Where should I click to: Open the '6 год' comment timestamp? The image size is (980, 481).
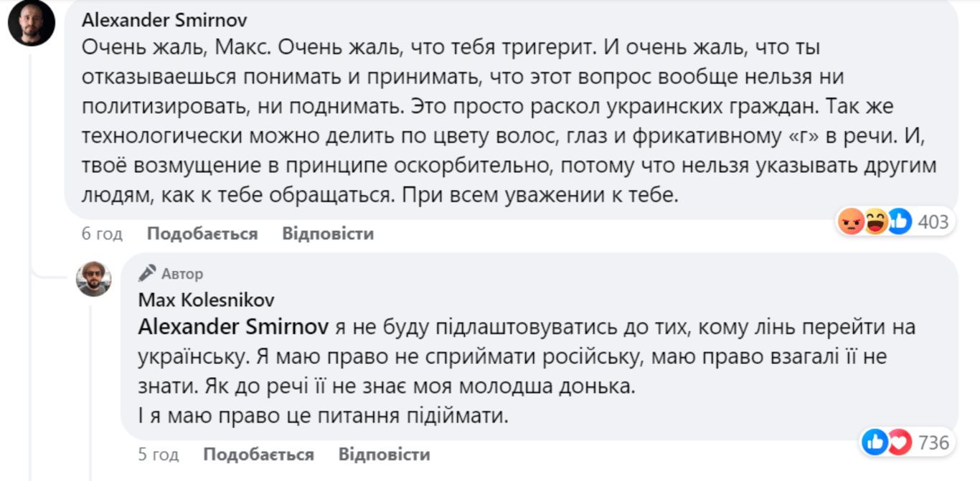[102, 234]
